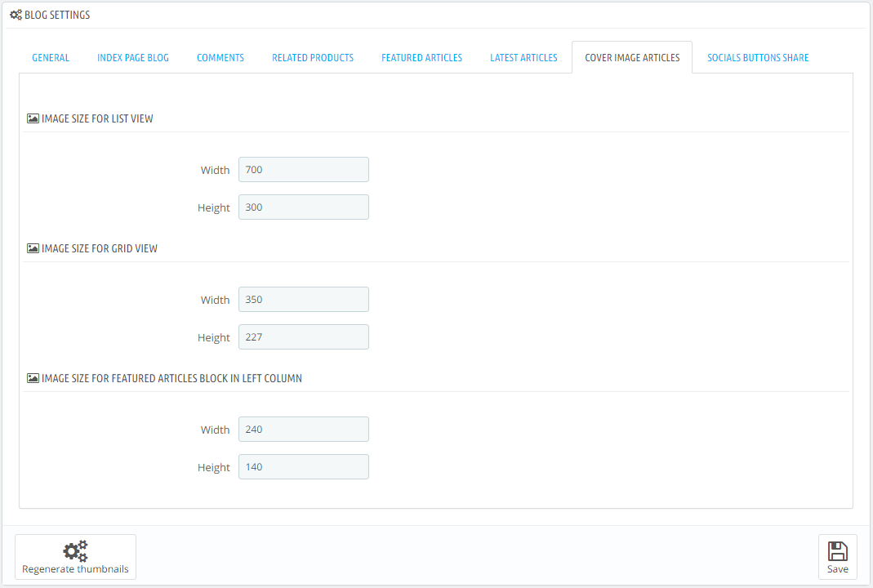This screenshot has width=873, height=588.
Task: Click the Blog Settings heading text
Action: coord(57,15)
